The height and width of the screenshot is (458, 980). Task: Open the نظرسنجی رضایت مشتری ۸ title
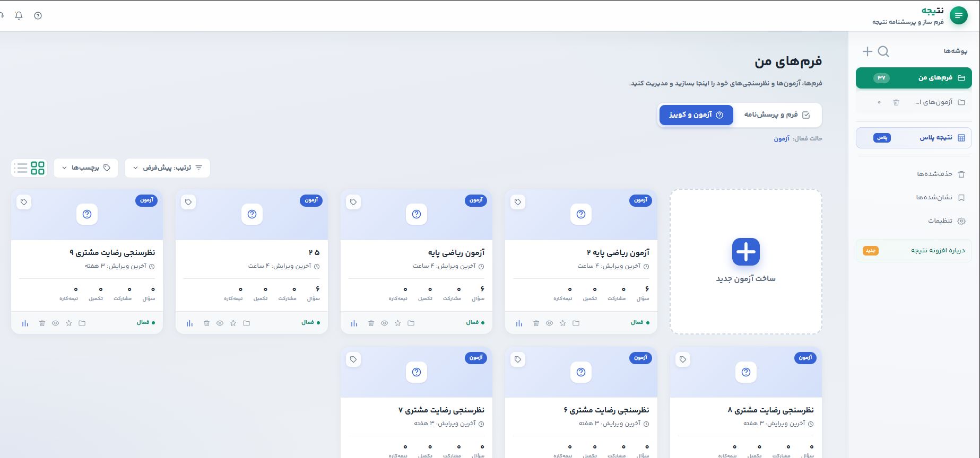(771, 410)
